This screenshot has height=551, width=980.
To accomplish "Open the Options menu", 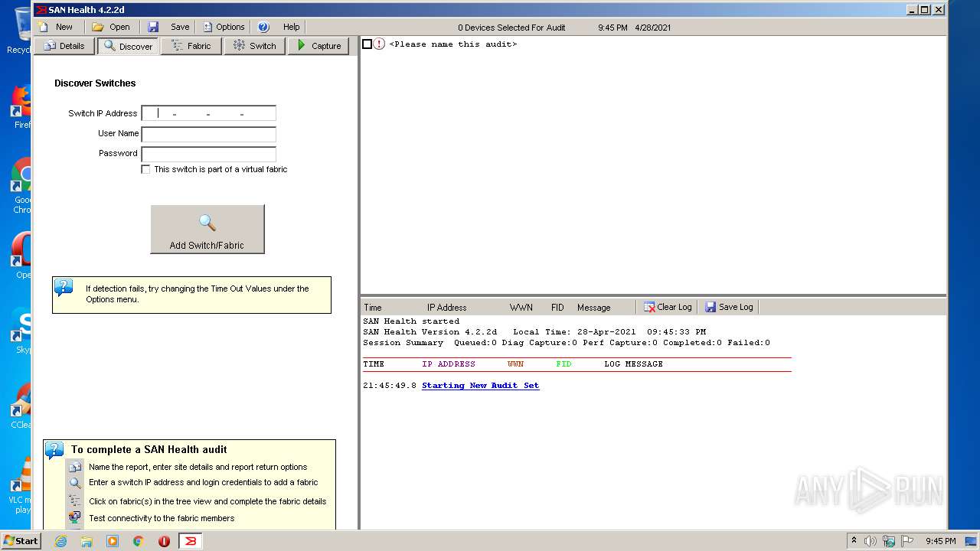I will click(x=224, y=27).
